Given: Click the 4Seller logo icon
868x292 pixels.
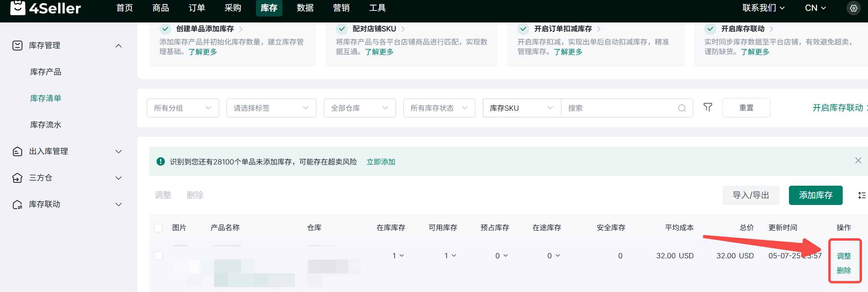Looking at the screenshot, I should coord(18,8).
